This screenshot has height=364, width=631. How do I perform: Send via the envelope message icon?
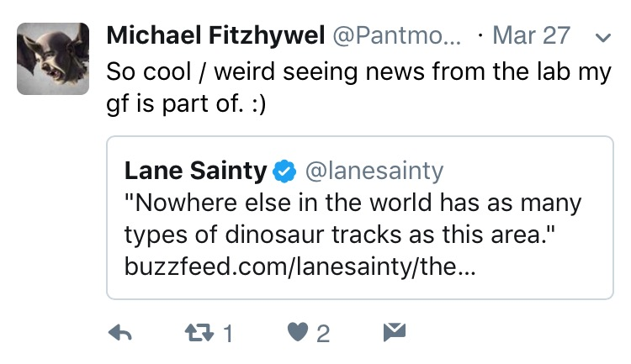click(x=394, y=333)
